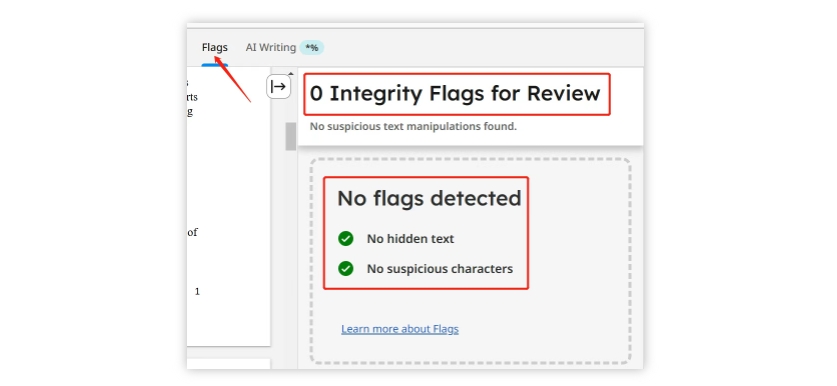This screenshot has height=386, width=837.
Task: Click the AI Writing percentage badge
Action: (312, 48)
